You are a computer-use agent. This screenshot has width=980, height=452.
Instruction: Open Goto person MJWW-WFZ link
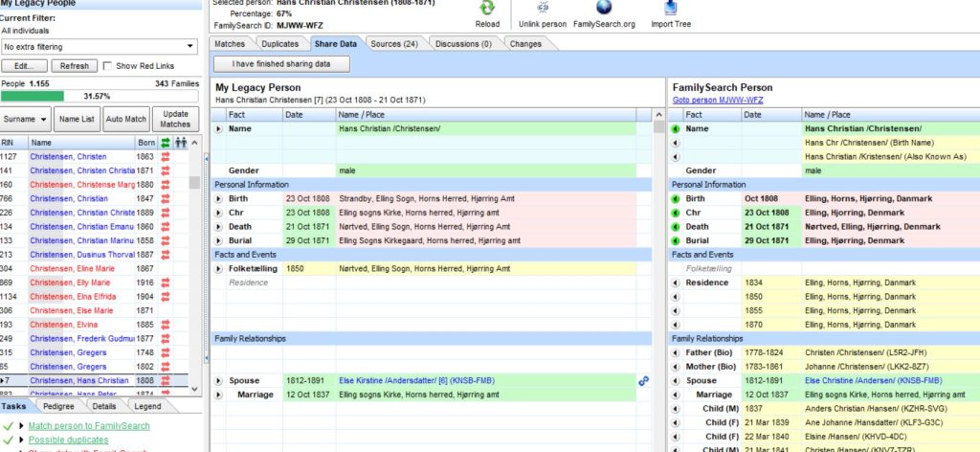coord(718,100)
